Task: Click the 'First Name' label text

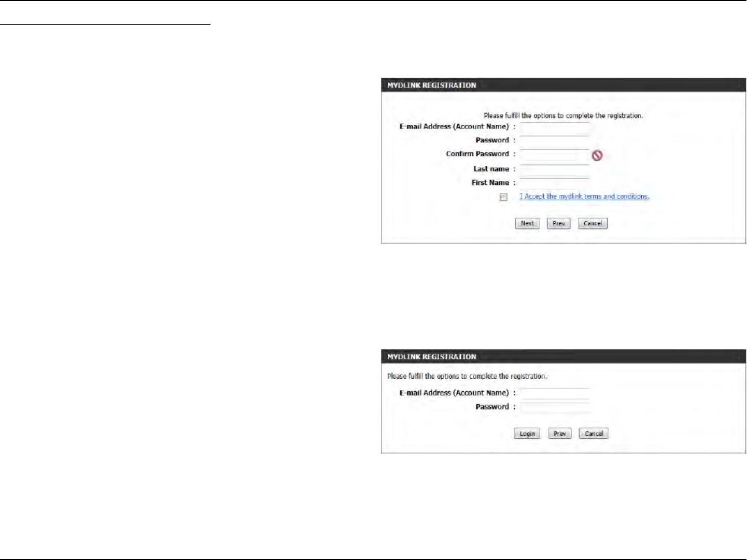Action: [x=490, y=182]
